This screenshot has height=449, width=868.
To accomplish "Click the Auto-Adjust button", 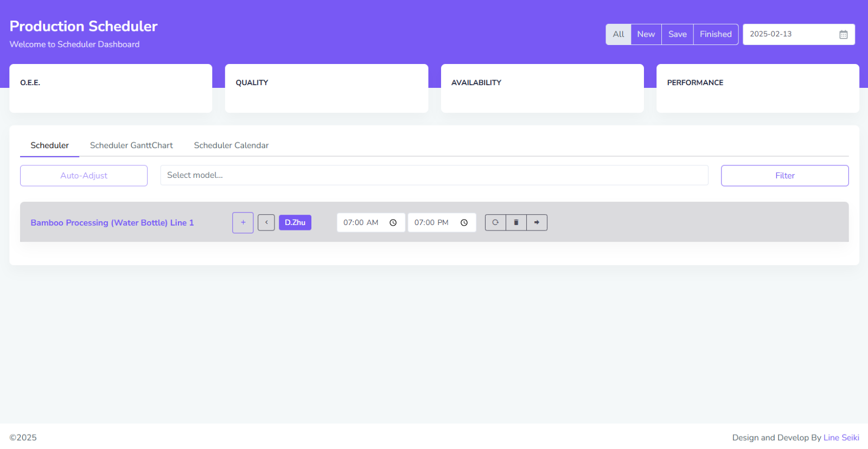I will 84,176.
